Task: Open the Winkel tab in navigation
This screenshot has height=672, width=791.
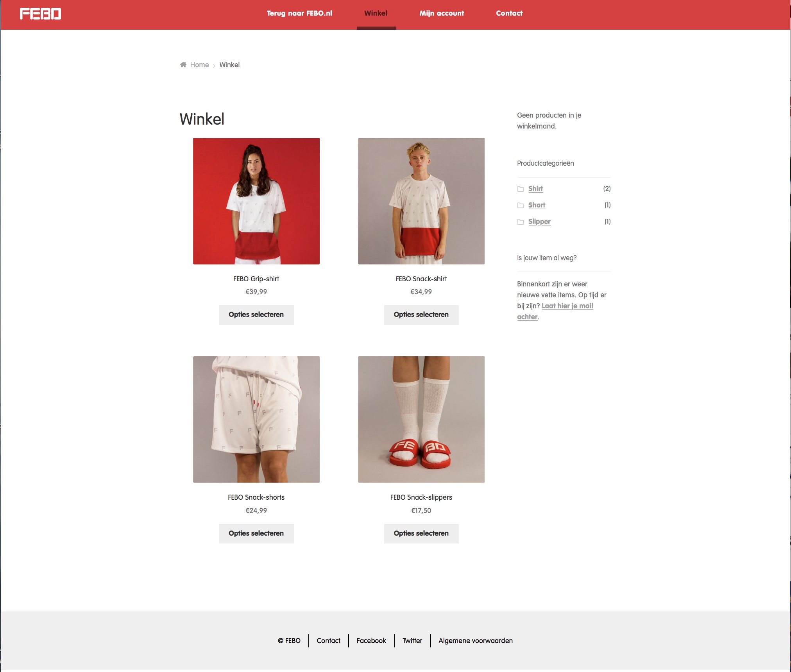Action: click(x=376, y=13)
